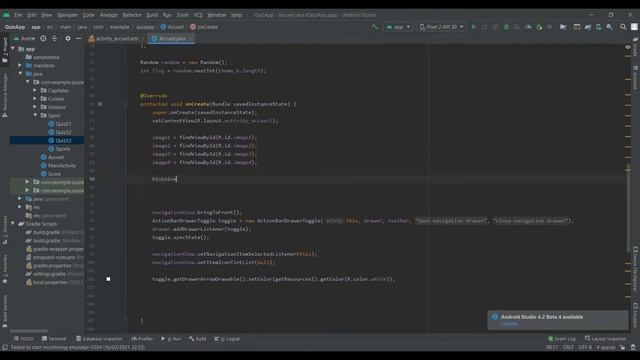Viewport: 640px width, 360px height.
Task: Collapse the Sport package
Action: (35, 116)
